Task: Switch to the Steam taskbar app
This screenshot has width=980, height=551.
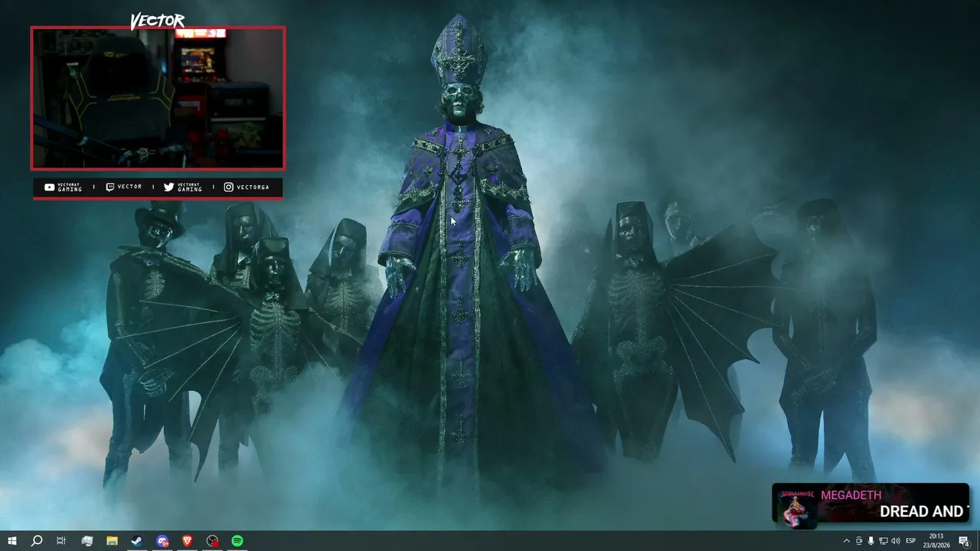Action: (136, 541)
